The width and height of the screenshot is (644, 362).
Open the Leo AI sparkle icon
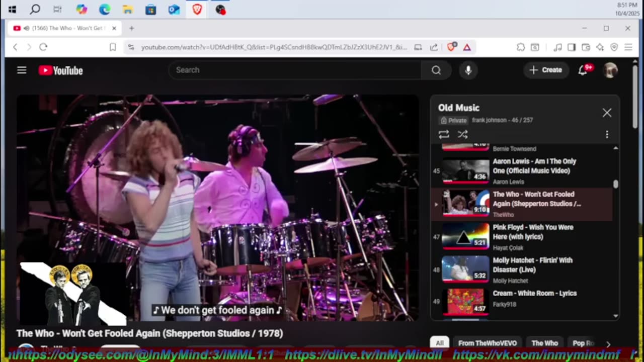point(600,47)
